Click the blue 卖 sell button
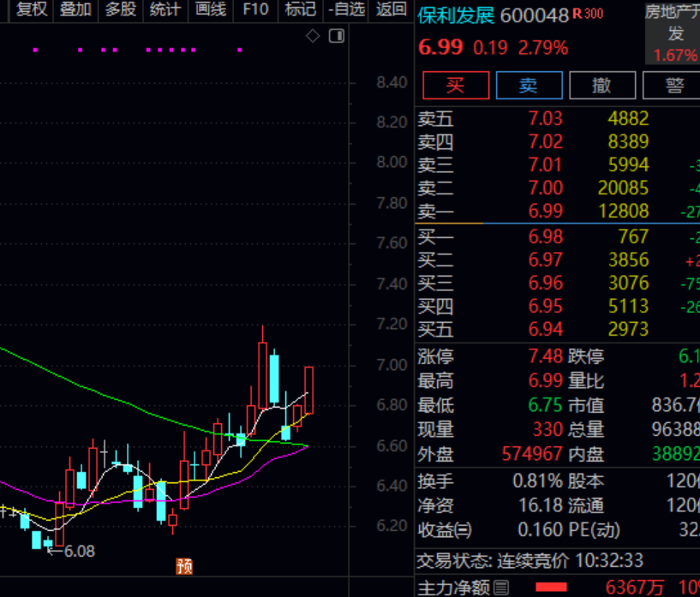 pos(529,85)
